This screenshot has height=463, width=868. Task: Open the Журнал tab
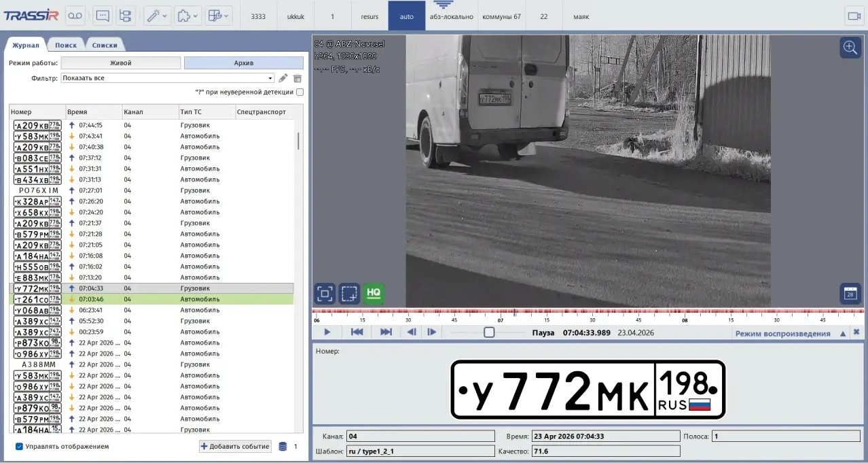26,45
